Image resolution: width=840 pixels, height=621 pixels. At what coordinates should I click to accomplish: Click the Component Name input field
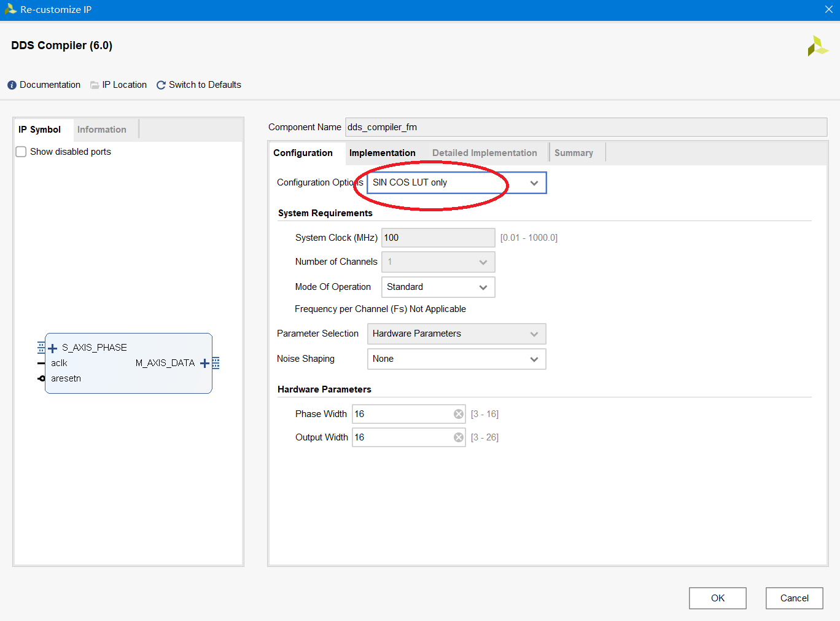click(586, 127)
